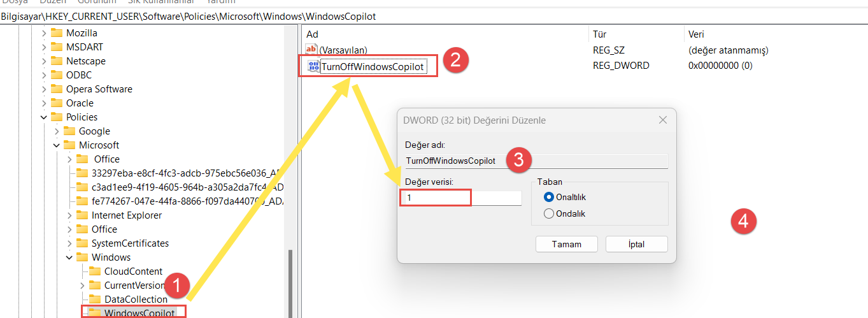Viewport: 868px width, 318px height.
Task: Click the Windows folder icon
Action: point(82,257)
